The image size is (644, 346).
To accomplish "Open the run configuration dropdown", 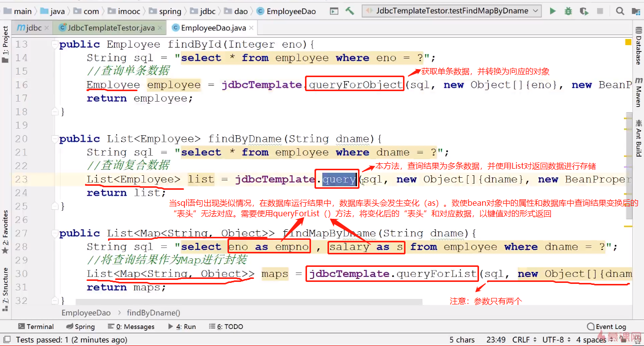I will point(452,11).
